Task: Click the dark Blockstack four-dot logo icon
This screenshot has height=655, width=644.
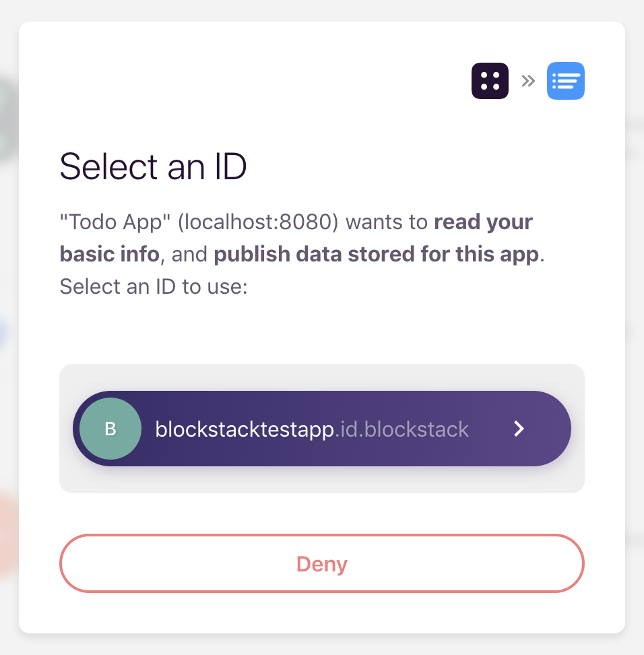Action: point(490,81)
